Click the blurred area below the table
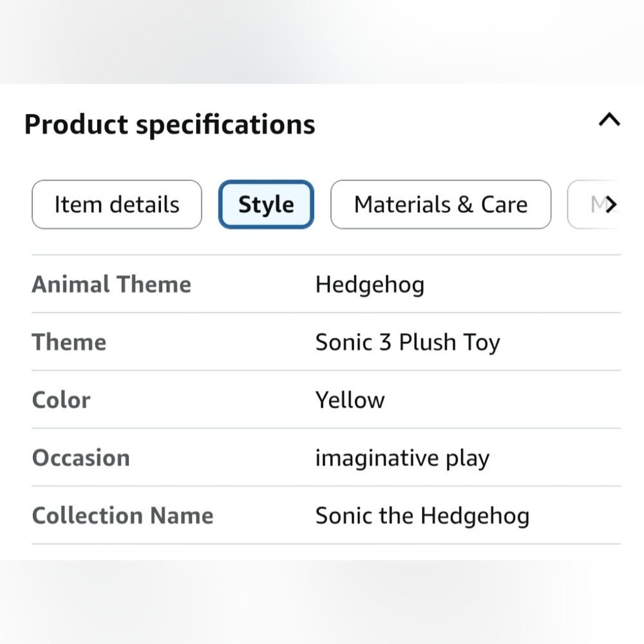 point(322,602)
